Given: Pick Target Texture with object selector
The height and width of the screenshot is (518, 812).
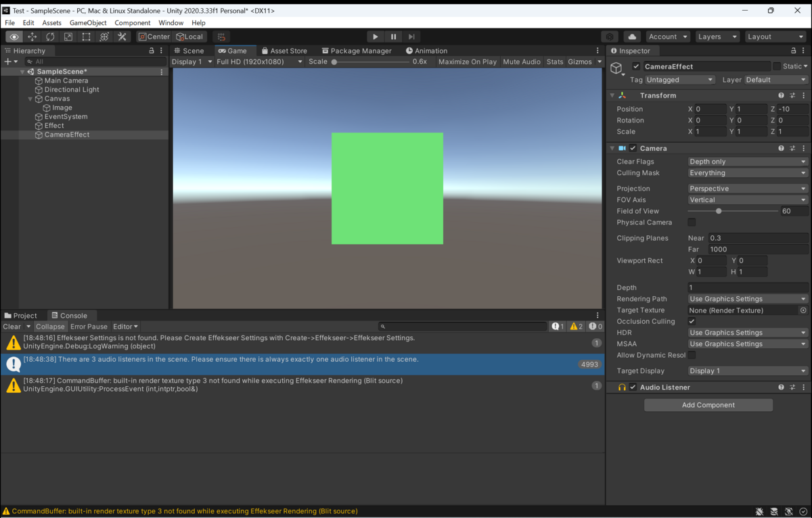Looking at the screenshot, I should click(x=803, y=310).
